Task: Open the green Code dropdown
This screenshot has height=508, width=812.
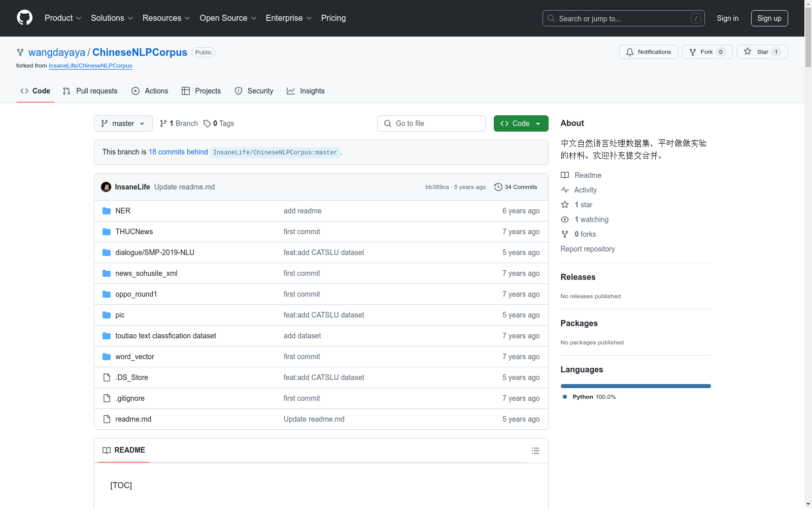Action: pyautogui.click(x=521, y=123)
